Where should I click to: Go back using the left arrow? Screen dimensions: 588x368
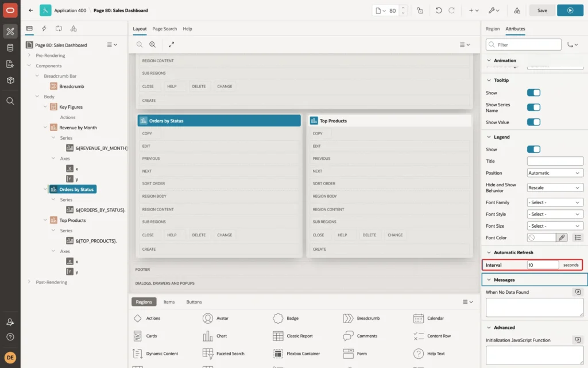pos(31,10)
